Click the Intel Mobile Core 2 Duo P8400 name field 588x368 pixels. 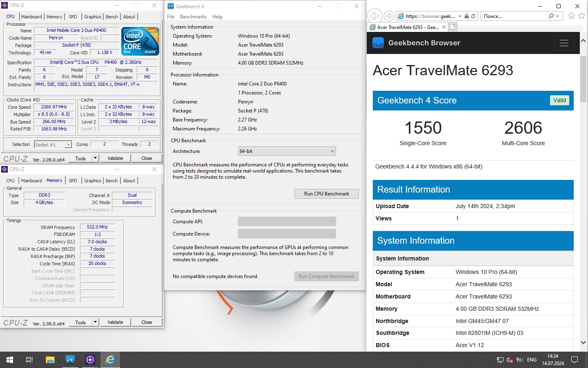76,30
